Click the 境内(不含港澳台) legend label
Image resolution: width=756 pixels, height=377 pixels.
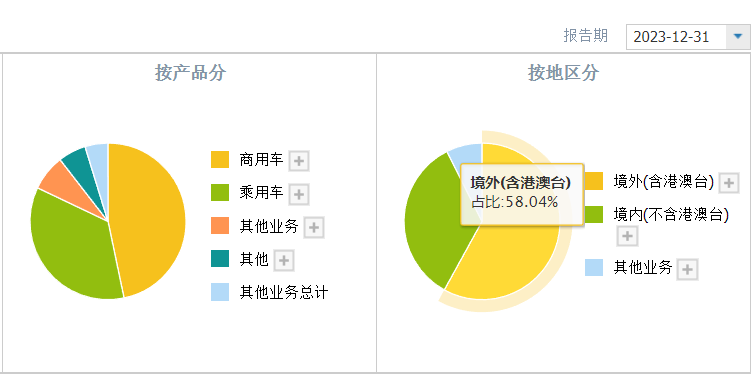click(671, 215)
